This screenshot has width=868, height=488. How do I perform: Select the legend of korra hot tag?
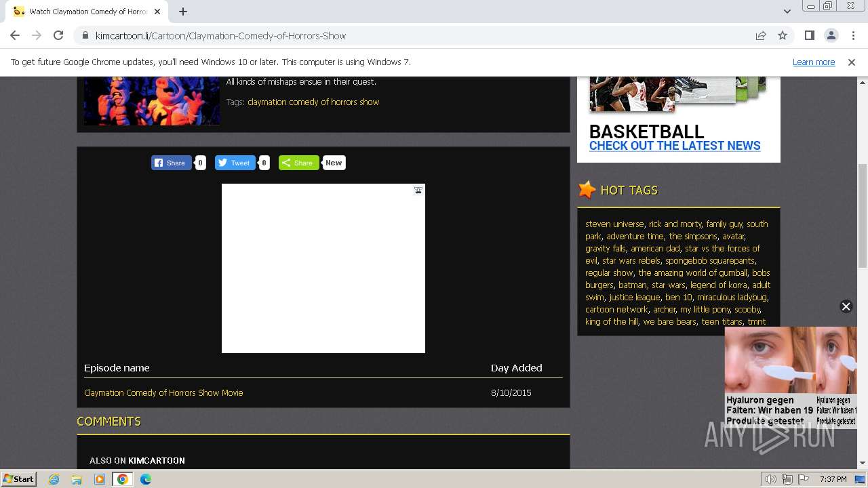[719, 285]
